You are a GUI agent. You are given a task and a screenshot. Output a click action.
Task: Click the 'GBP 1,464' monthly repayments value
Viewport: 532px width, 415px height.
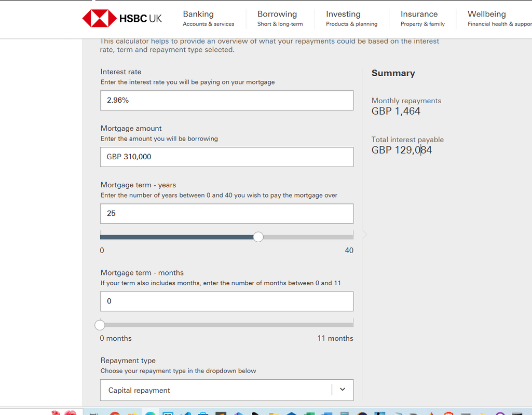coord(395,111)
